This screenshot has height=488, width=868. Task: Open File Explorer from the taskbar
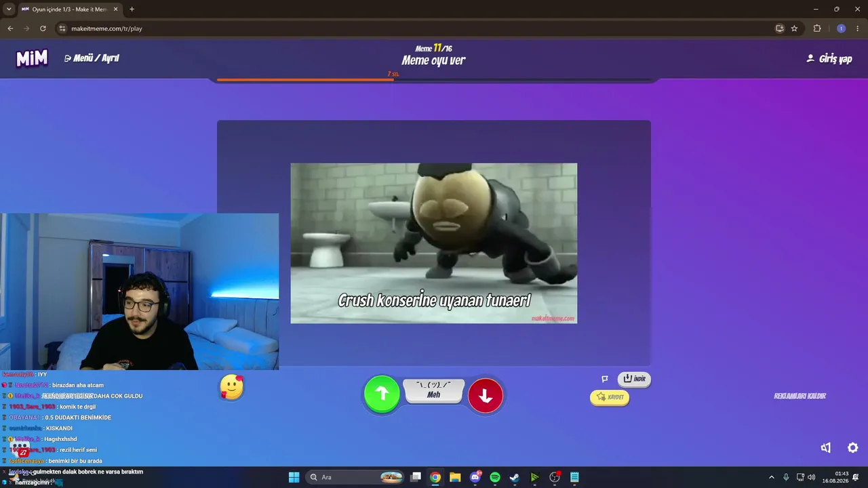click(455, 477)
